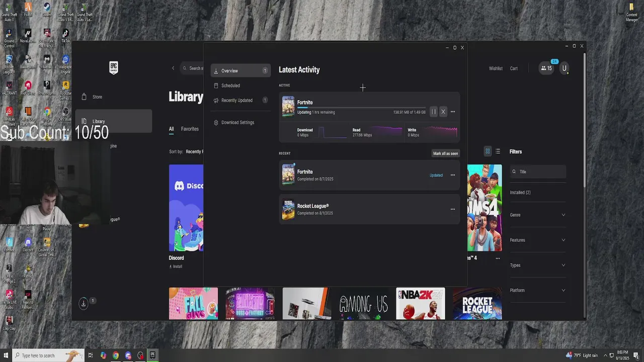Image resolution: width=644 pixels, height=362 pixels.
Task: Open TikTok desktop shortcut
Action: pyautogui.click(x=65, y=36)
